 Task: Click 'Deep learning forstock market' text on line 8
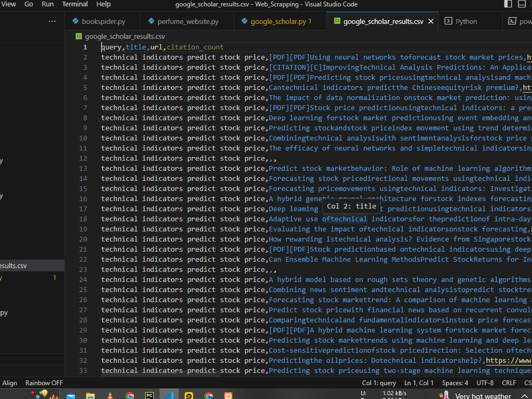pos(328,118)
